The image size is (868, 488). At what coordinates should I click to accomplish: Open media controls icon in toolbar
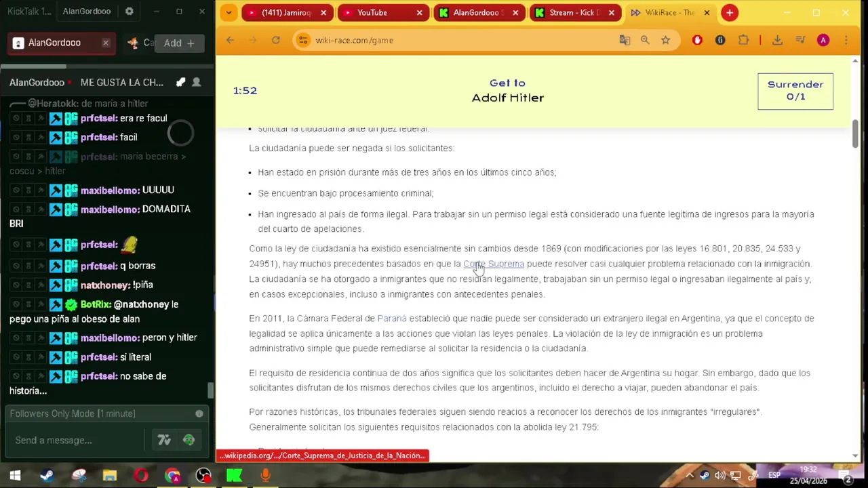pos(800,40)
